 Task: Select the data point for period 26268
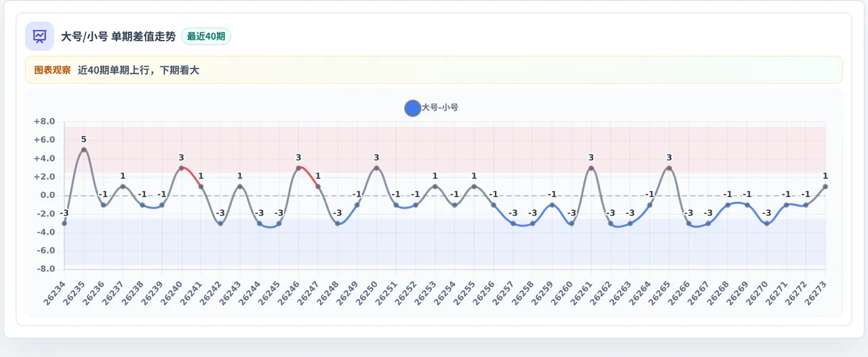(x=728, y=205)
